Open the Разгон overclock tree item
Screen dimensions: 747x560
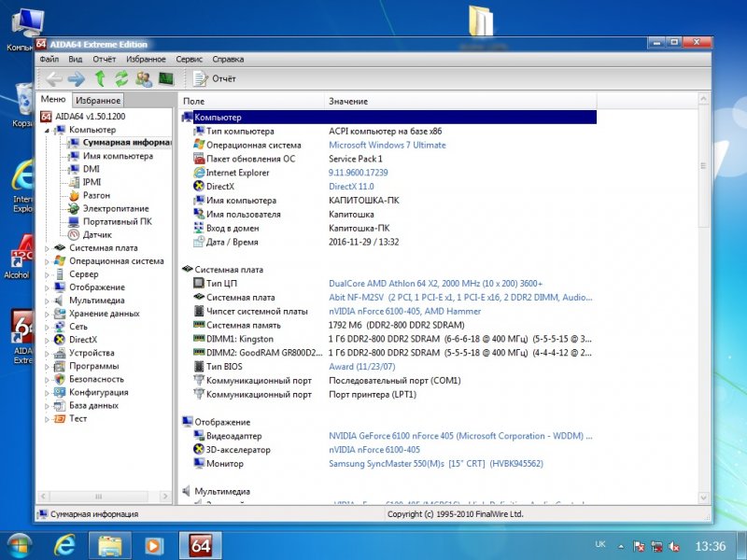coord(95,195)
